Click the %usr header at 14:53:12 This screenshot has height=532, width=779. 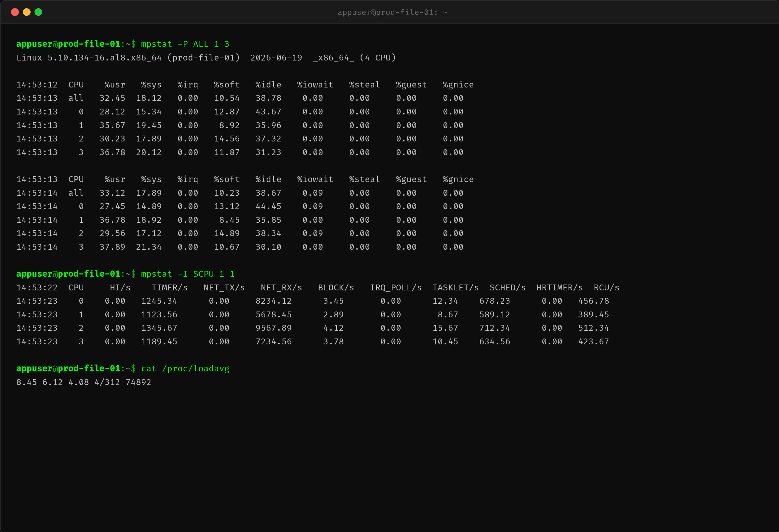coord(115,85)
